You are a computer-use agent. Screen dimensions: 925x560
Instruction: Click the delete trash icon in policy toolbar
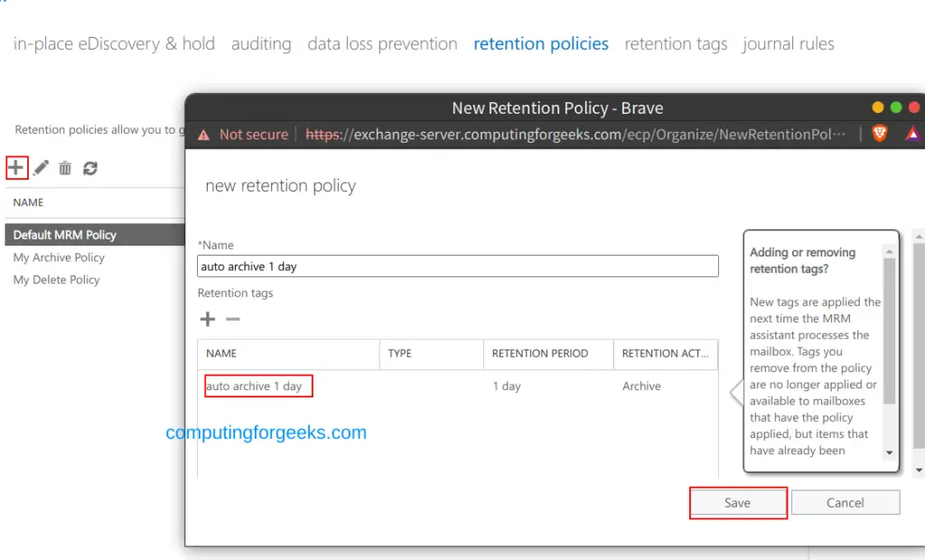tap(65, 168)
